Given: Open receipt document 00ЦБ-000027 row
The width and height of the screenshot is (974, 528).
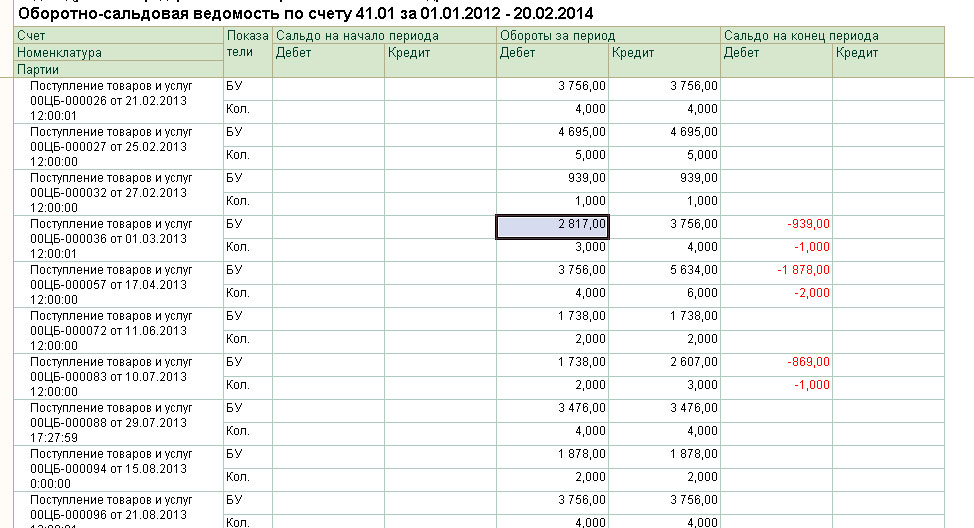Looking at the screenshot, I should [110, 146].
